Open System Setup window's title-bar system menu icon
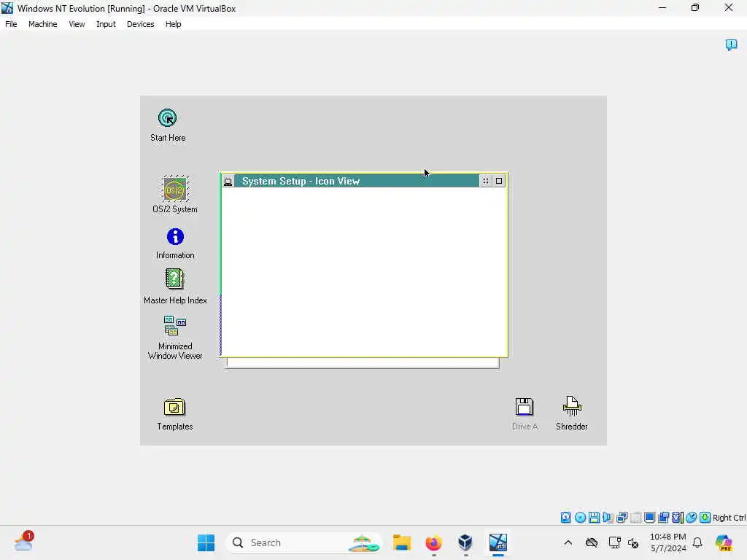 point(228,182)
